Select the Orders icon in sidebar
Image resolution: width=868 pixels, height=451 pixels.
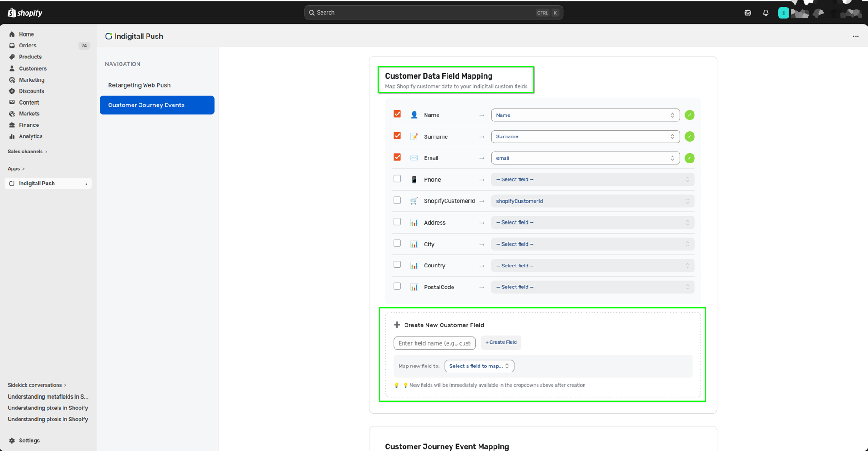tap(12, 45)
